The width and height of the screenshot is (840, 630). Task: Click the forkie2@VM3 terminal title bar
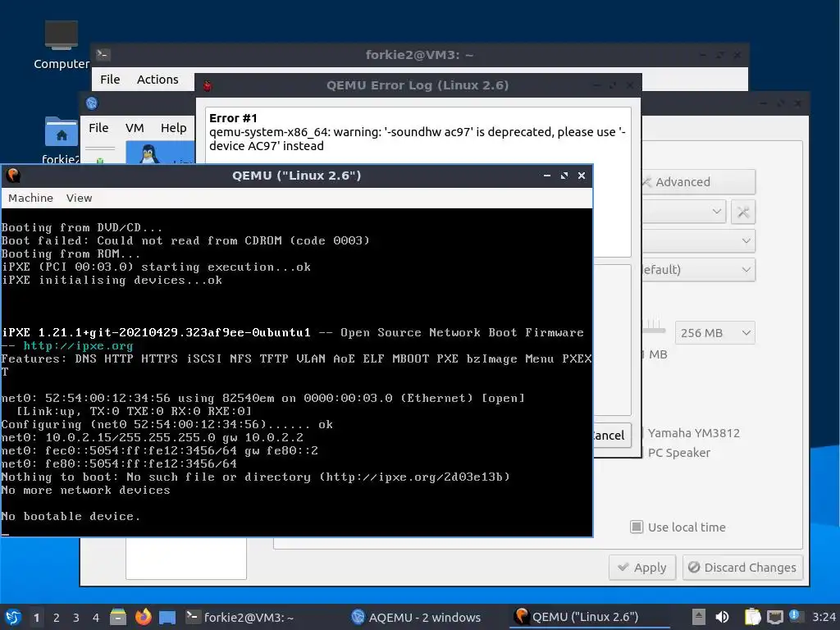click(419, 55)
